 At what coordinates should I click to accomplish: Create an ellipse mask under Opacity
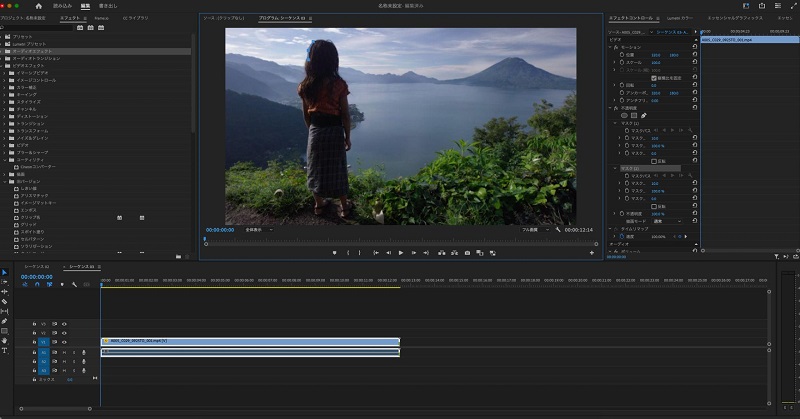click(x=624, y=115)
